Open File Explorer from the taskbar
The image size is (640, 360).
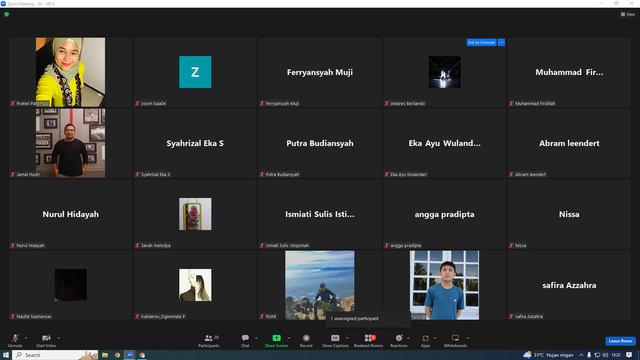[105, 355]
